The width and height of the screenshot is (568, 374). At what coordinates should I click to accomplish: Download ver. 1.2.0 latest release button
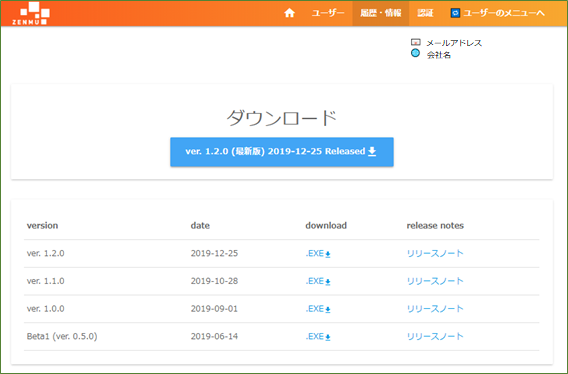click(x=282, y=152)
